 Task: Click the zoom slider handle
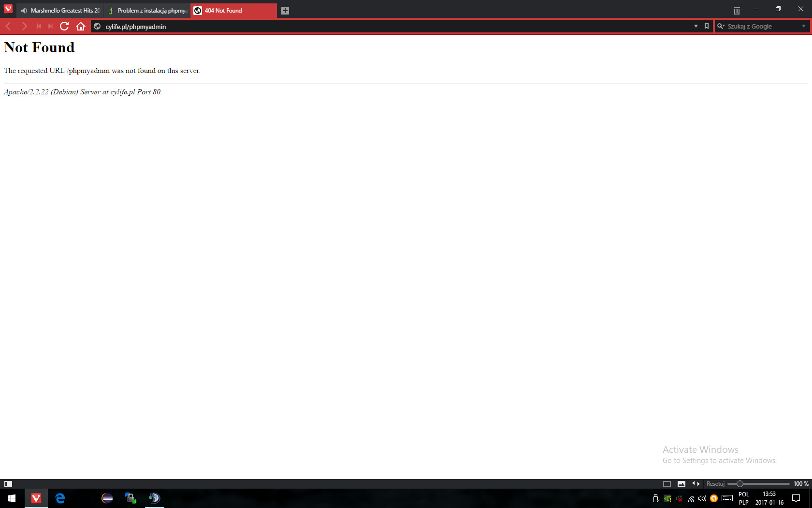(739, 484)
